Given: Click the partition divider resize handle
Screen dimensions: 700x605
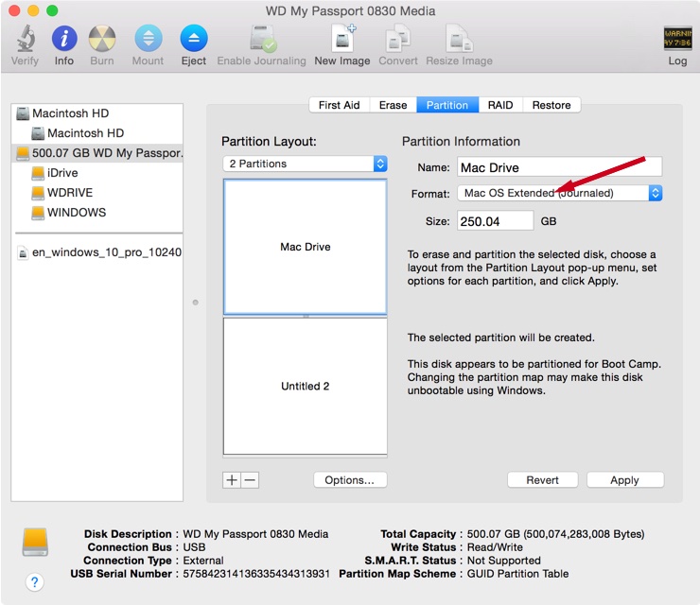Looking at the screenshot, I should tap(306, 316).
